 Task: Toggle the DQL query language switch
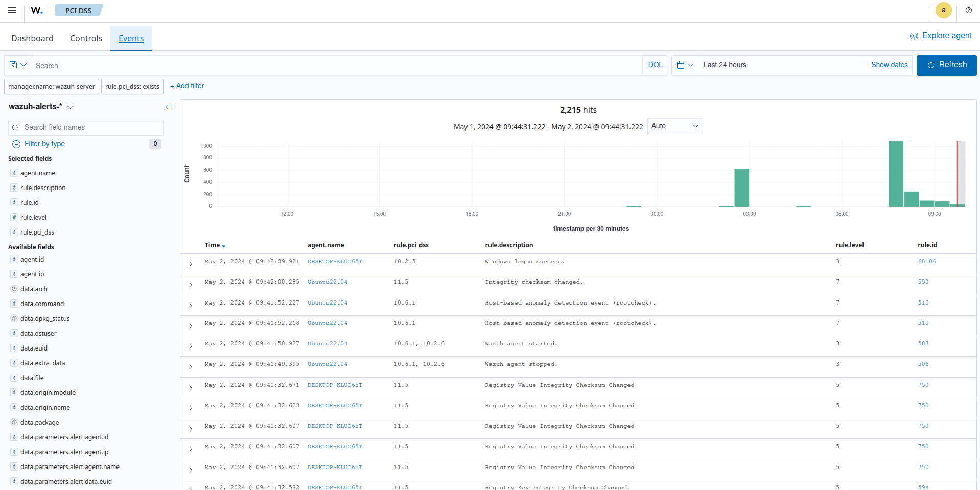[x=655, y=65]
